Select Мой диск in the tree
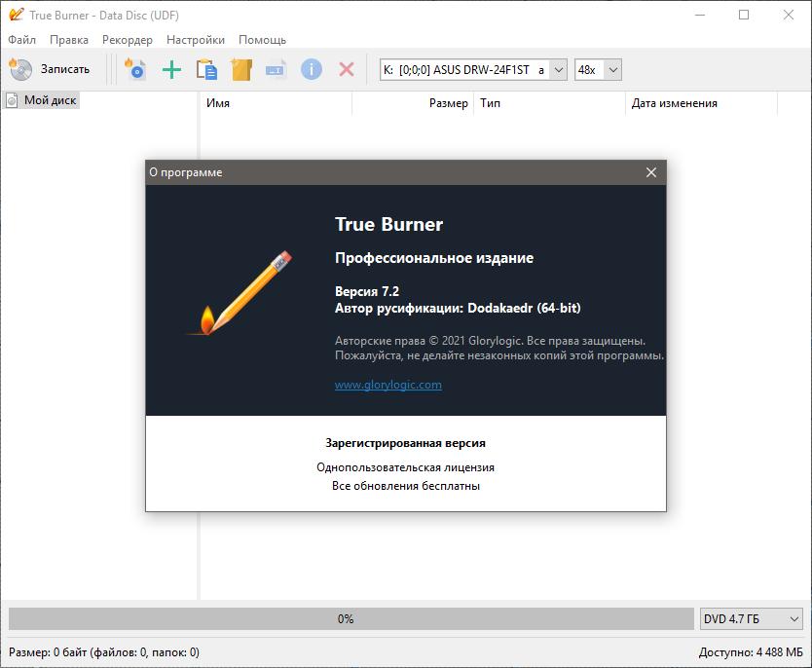This screenshot has height=668, width=812. point(50,100)
